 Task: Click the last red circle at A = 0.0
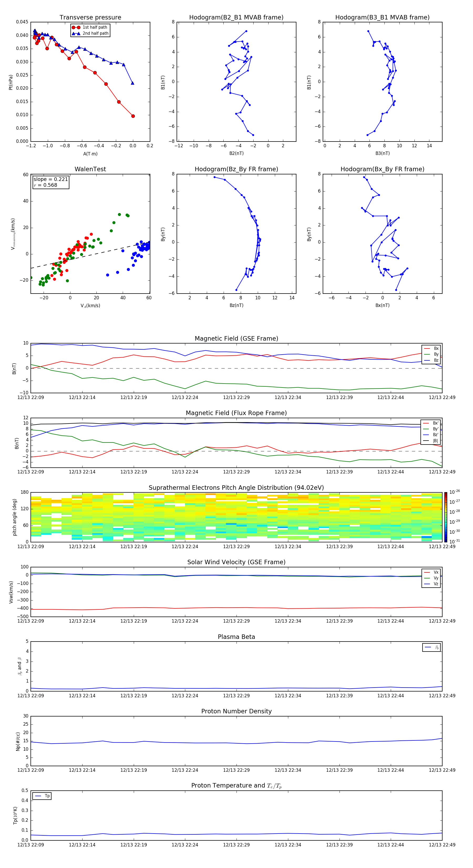pos(133,116)
